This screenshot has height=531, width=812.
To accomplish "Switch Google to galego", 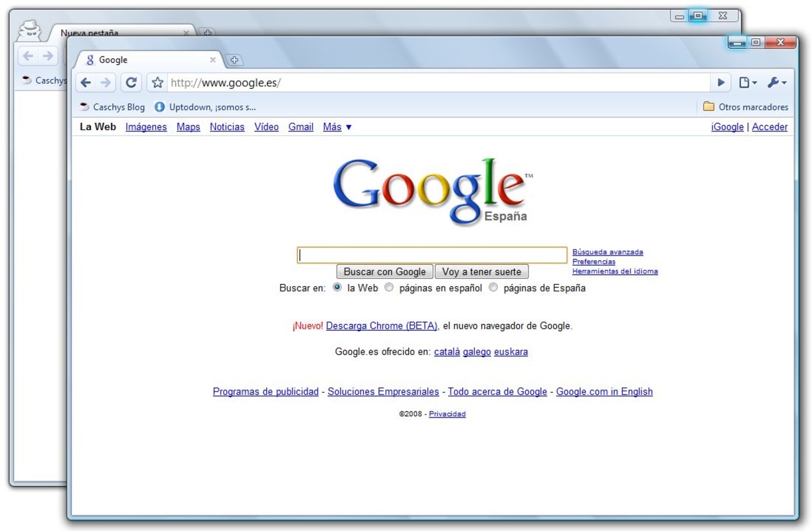I will (x=477, y=352).
